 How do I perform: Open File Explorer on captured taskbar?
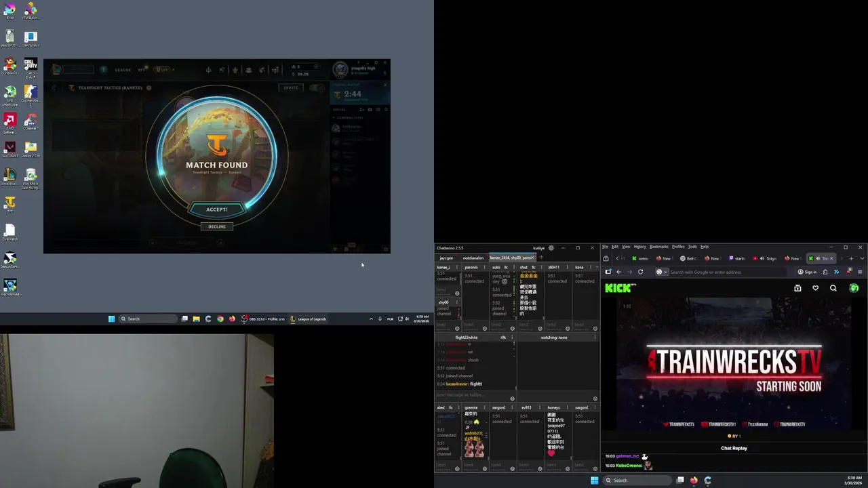pos(196,319)
